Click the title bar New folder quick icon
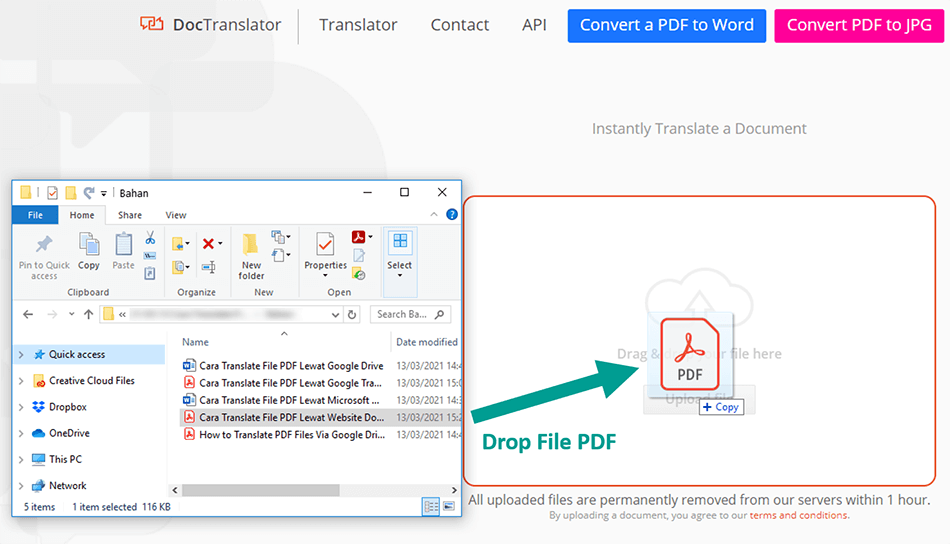 coord(71,193)
